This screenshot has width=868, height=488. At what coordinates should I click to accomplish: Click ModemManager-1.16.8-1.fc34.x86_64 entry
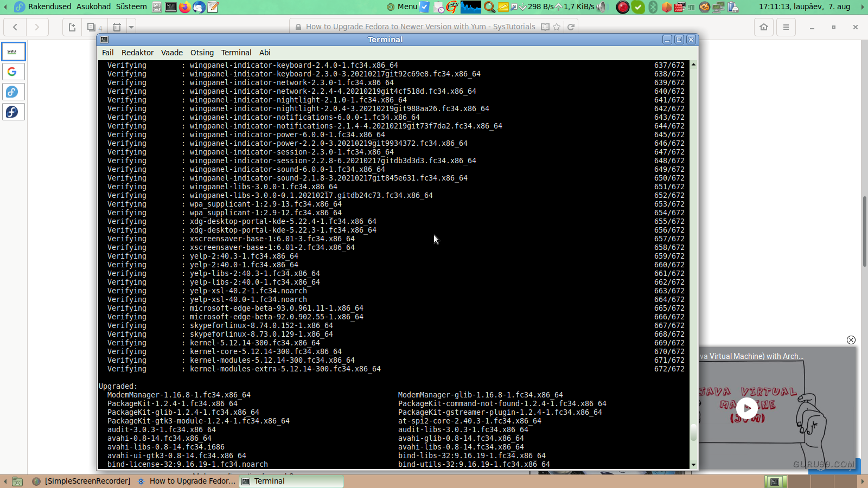[x=178, y=395]
